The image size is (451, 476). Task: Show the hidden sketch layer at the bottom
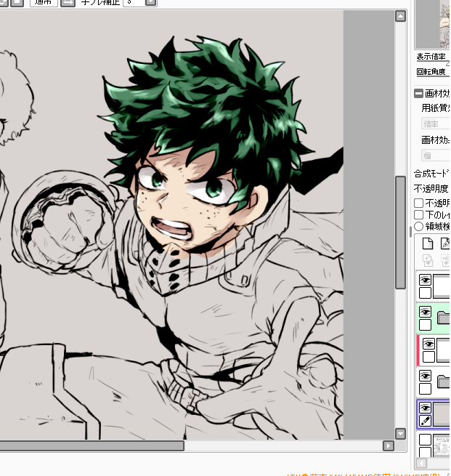pyautogui.click(x=425, y=440)
